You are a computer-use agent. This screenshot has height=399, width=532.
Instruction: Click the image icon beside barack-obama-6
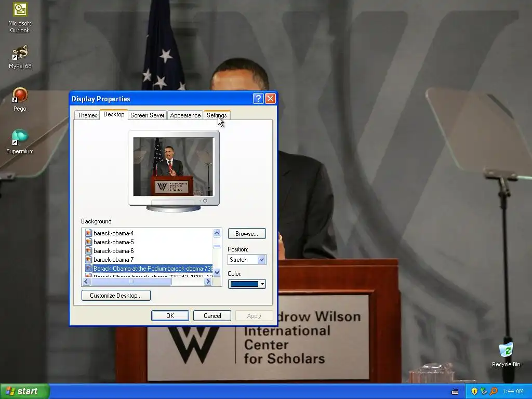coord(88,251)
